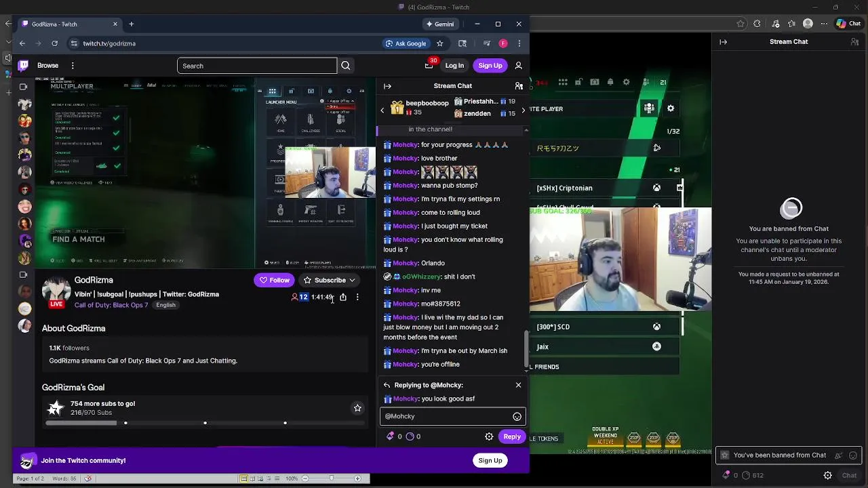This screenshot has width=868, height=488.
Task: Open chat settings gear in the background window
Action: [827, 475]
